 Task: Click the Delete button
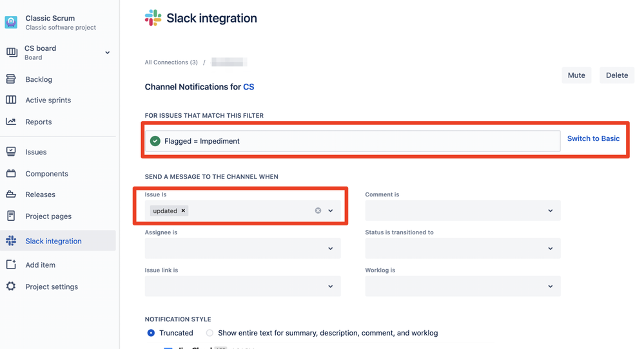point(617,75)
